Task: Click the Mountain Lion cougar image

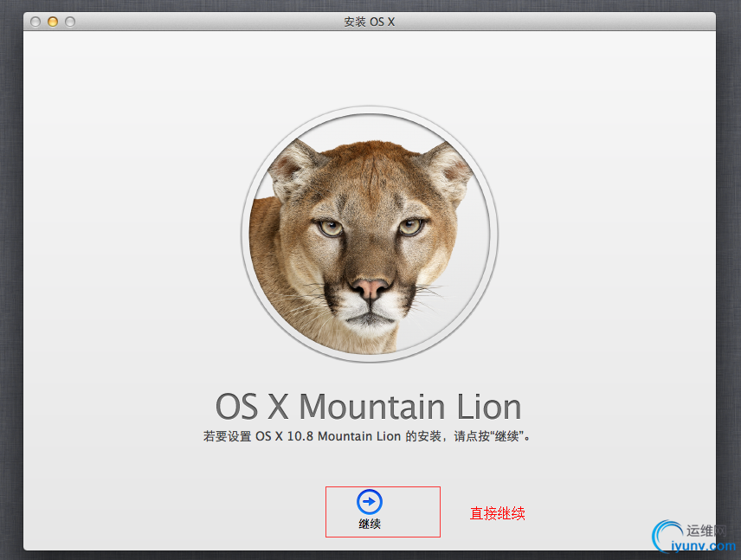Action: point(370,235)
